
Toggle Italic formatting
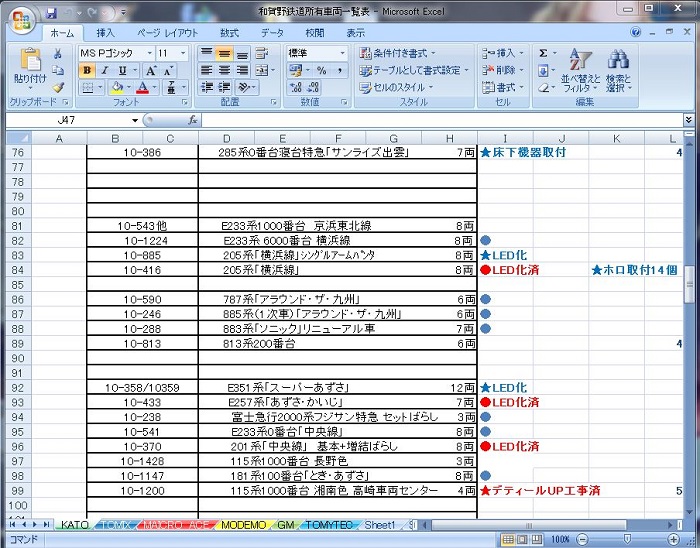(x=105, y=71)
